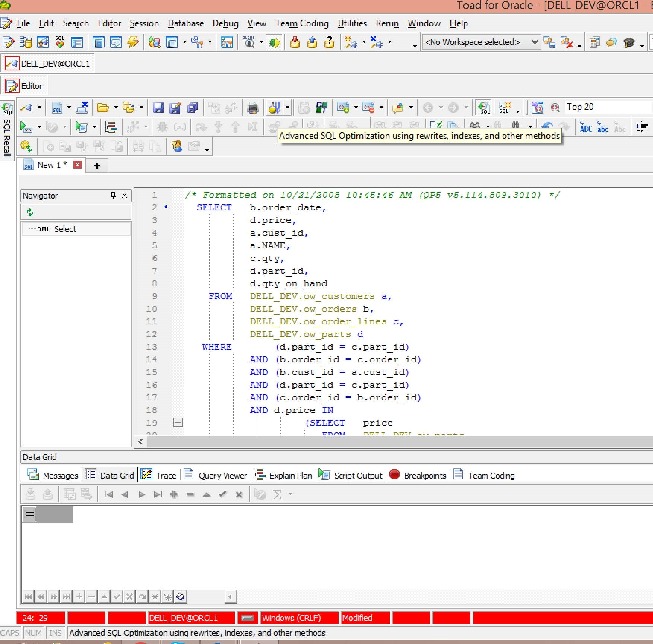Switch to the Script Output tab

351,475
